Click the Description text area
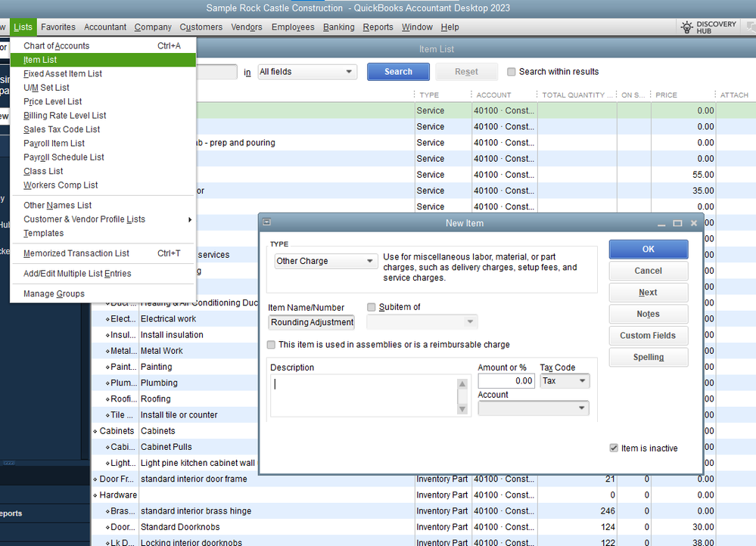Screen dimensions: 756x546 pos(364,396)
